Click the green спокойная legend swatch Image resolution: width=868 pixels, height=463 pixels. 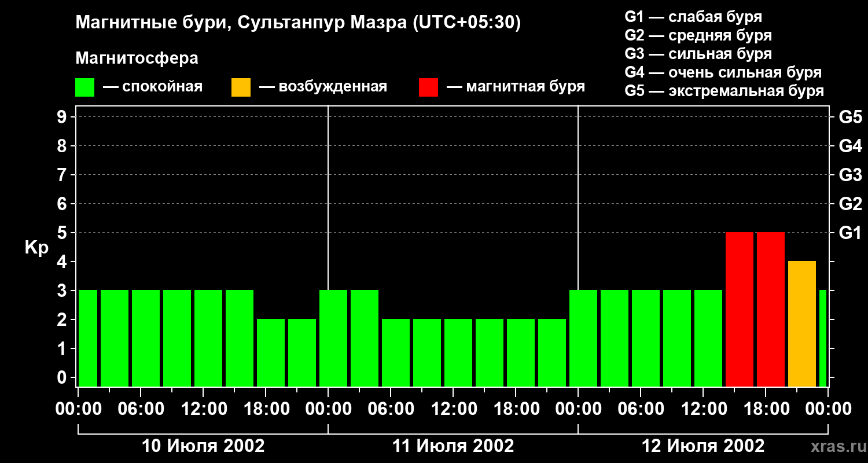click(x=84, y=87)
